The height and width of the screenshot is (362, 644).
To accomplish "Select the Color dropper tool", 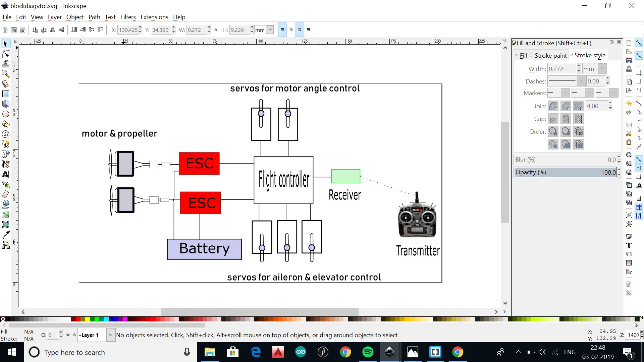I will coord(5,235).
